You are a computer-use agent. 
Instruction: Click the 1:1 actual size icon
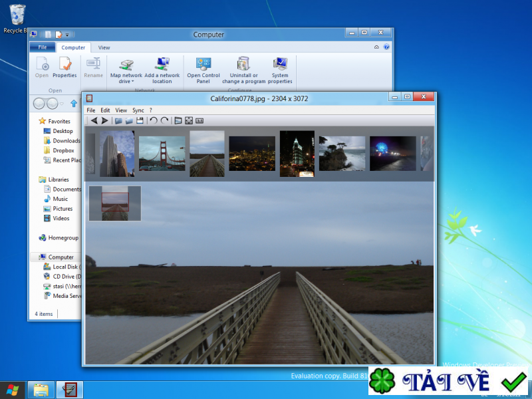click(x=199, y=120)
